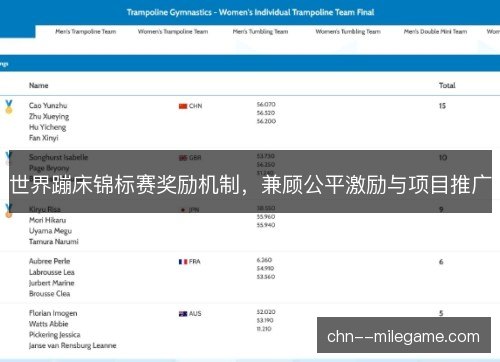Screen dimensions: 500x362
Task: Click the FRA country code
Action: (195, 262)
